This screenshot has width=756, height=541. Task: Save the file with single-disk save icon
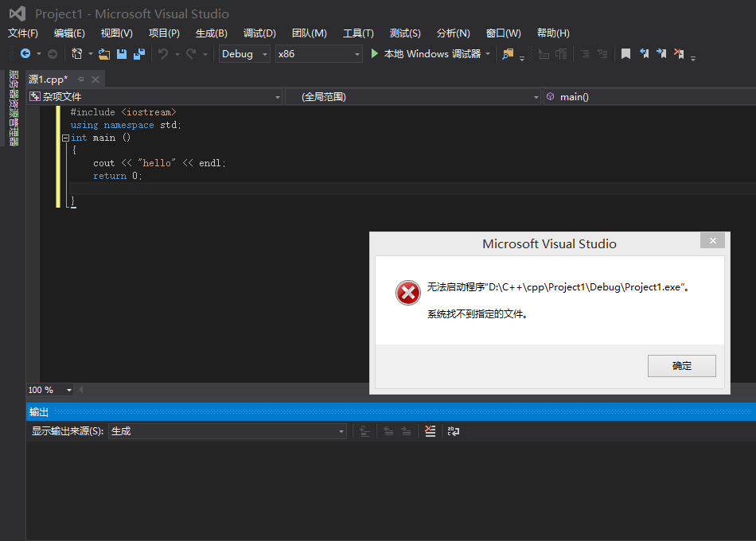[122, 54]
